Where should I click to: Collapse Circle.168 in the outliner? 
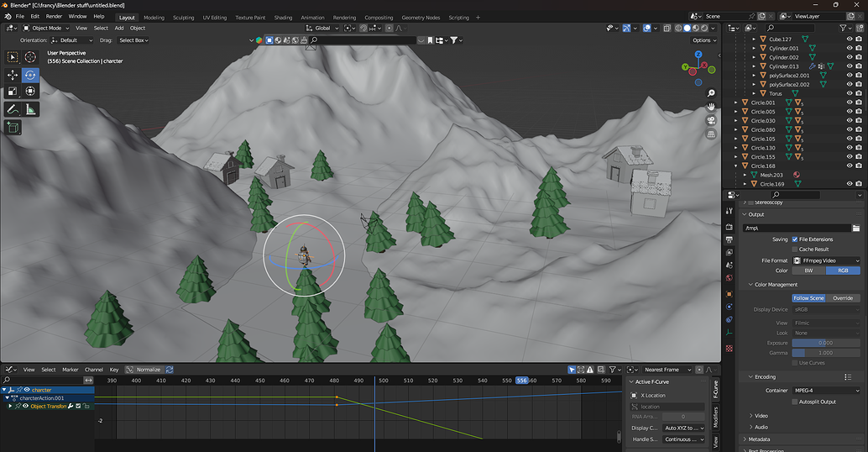[x=735, y=166]
